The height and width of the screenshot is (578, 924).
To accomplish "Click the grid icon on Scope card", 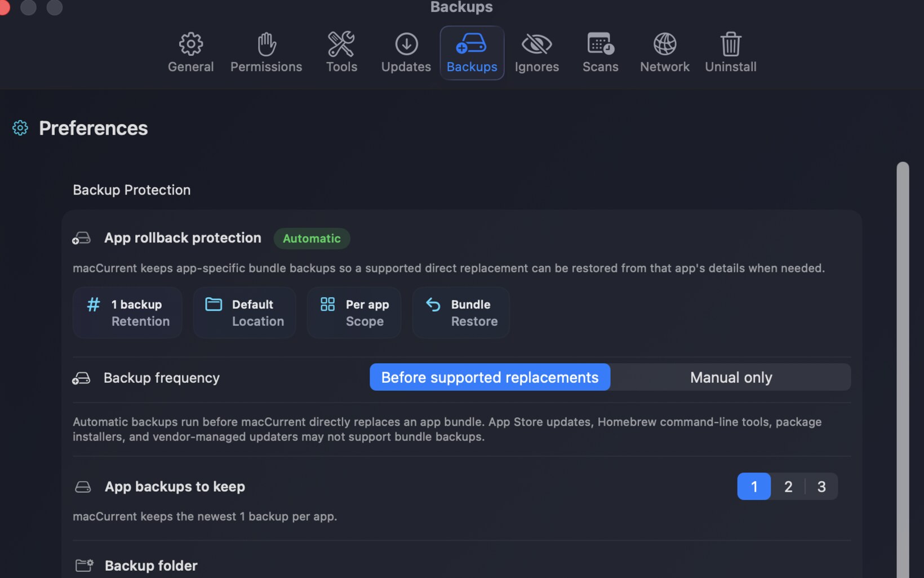I will 327,305.
